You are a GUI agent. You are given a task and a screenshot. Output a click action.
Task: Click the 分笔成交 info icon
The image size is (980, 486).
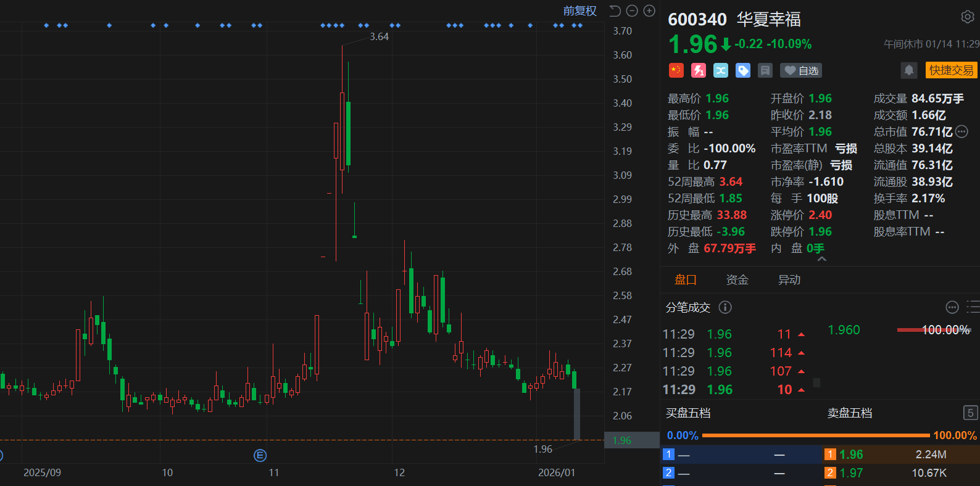point(726,307)
